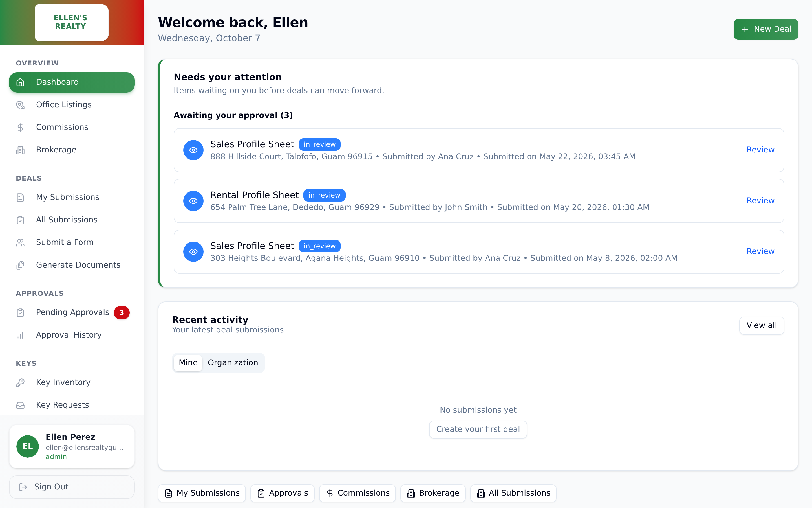The width and height of the screenshot is (812, 508).
Task: Click the red 3 badge on Pending Approvals
Action: click(x=122, y=312)
